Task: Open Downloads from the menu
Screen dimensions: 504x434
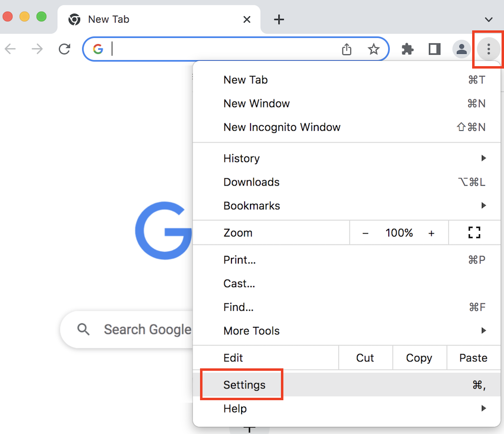Action: coord(252,182)
